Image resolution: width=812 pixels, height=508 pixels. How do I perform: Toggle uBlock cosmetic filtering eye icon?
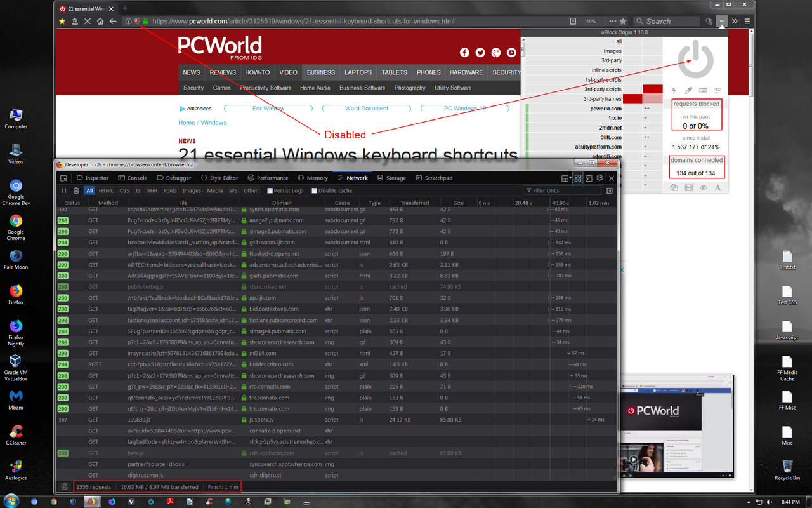click(x=703, y=187)
